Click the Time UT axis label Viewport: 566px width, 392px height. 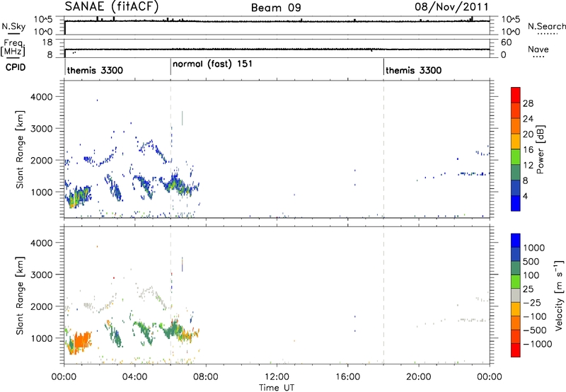pos(277,388)
